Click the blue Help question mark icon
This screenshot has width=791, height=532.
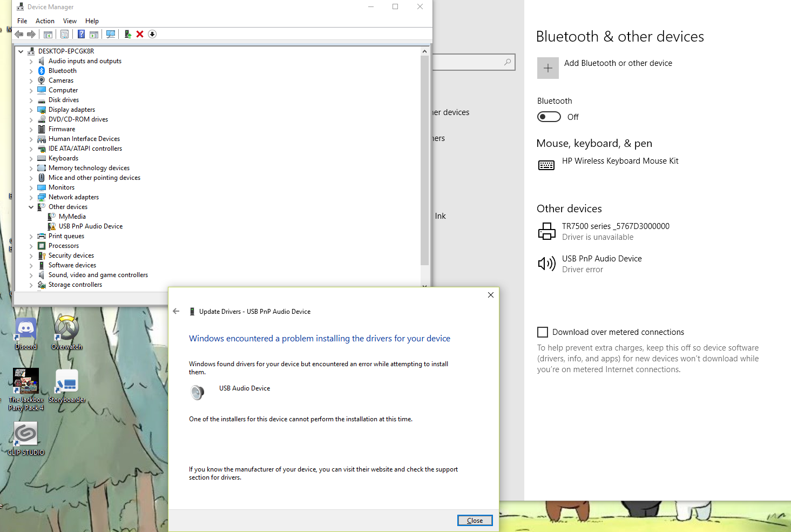[x=81, y=34]
